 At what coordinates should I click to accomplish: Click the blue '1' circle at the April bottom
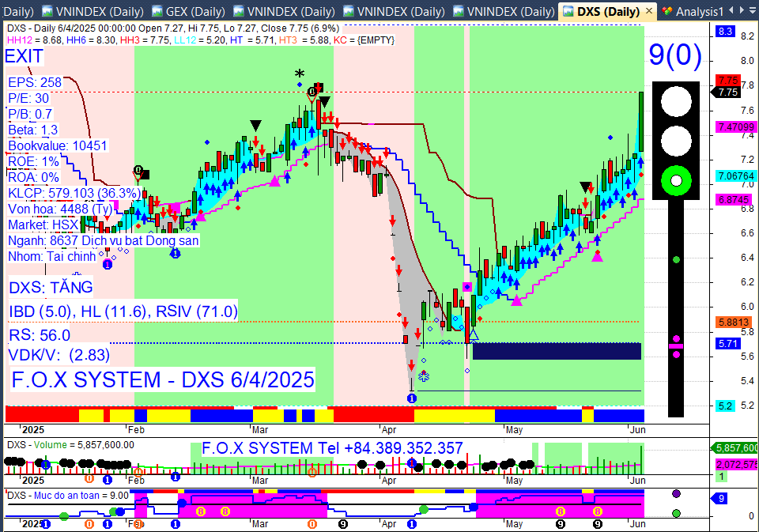(x=411, y=398)
